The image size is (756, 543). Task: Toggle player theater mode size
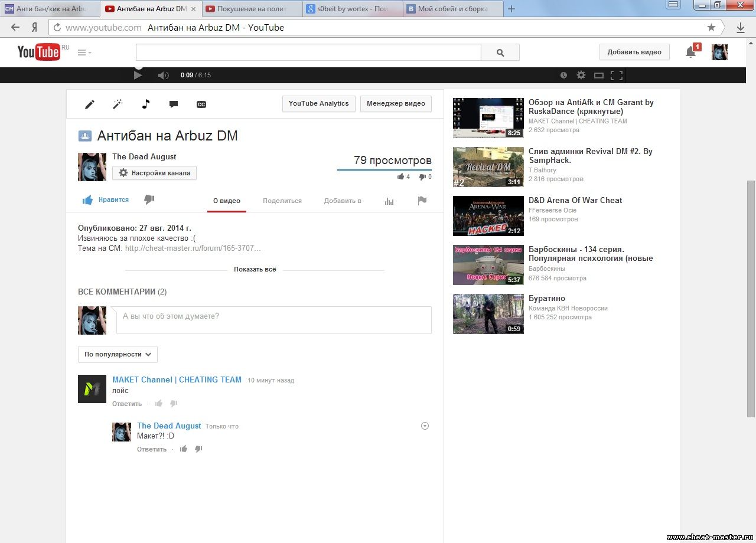tap(598, 75)
